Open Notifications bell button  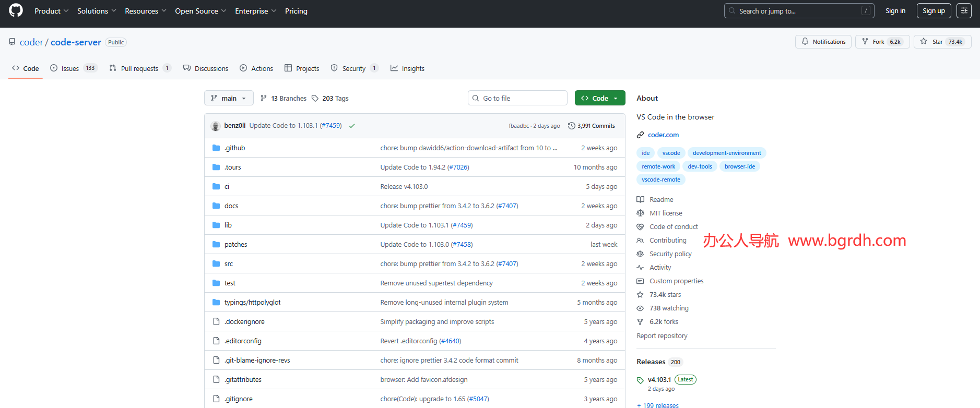(823, 42)
